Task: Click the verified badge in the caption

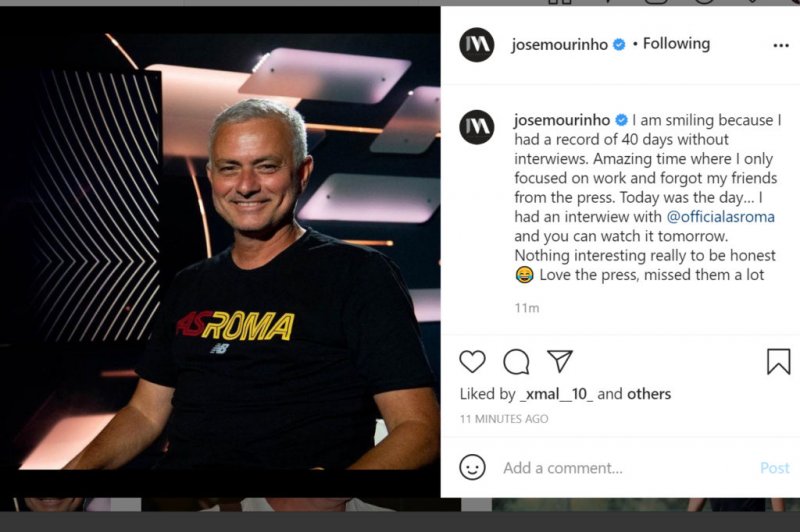Action: tap(621, 121)
